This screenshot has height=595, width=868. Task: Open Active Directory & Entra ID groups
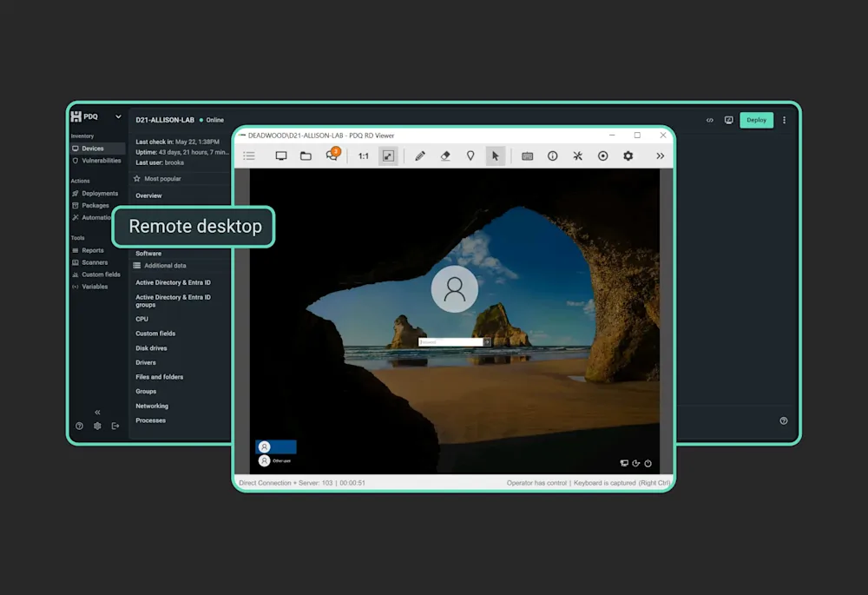[174, 301]
